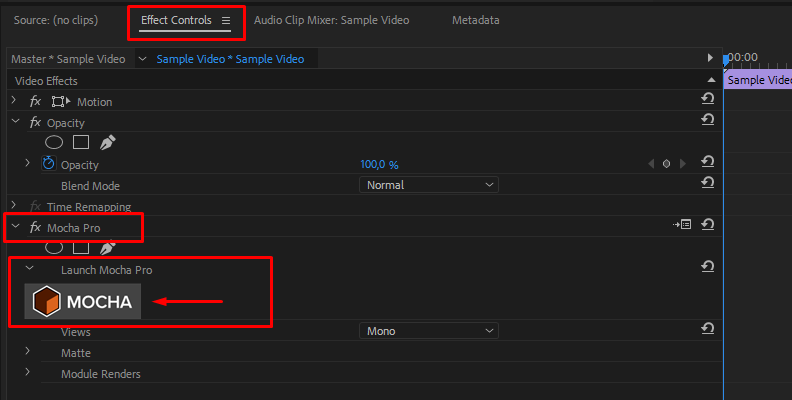The image size is (792, 400).
Task: Create 4-point polygon mask under Mocha Pro
Action: 81,247
